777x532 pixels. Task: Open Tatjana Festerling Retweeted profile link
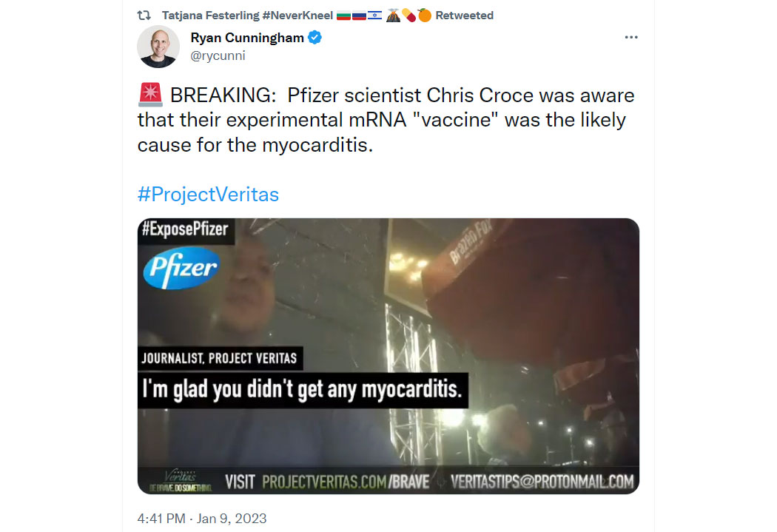coord(328,16)
